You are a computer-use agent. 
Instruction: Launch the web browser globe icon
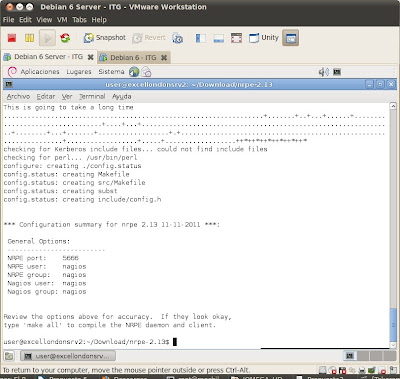[x=134, y=72]
